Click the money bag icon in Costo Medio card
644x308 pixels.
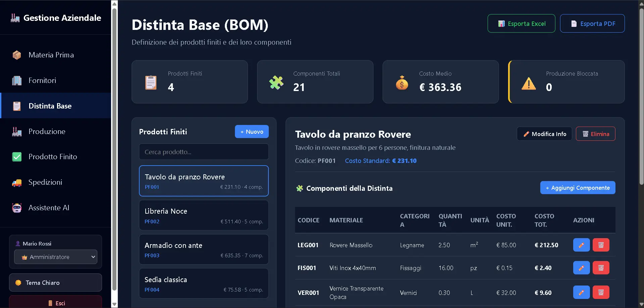tap(402, 83)
